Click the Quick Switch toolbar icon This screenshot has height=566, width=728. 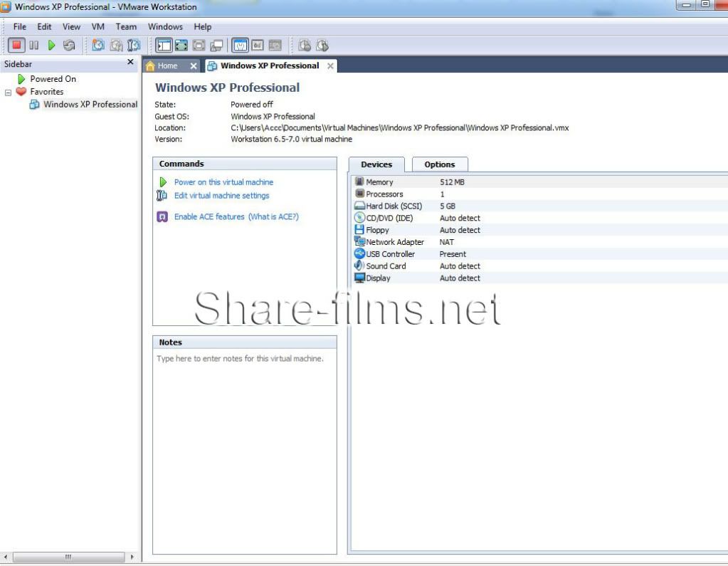181,45
